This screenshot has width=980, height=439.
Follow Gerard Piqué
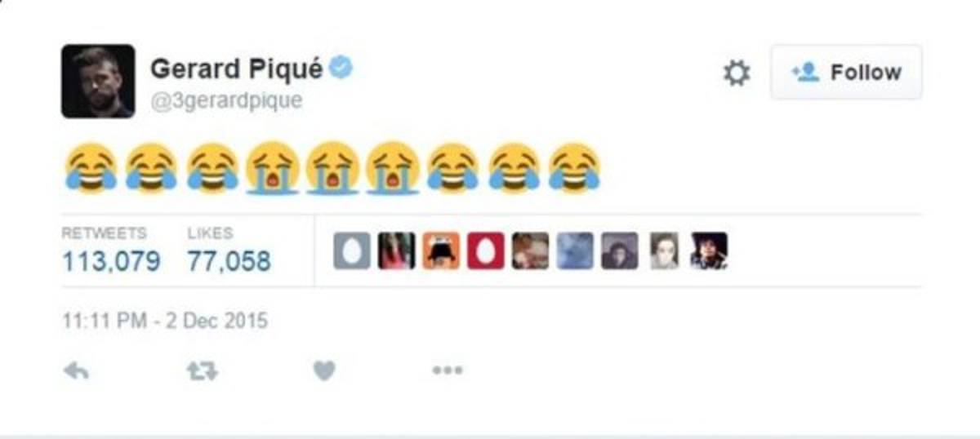click(846, 73)
